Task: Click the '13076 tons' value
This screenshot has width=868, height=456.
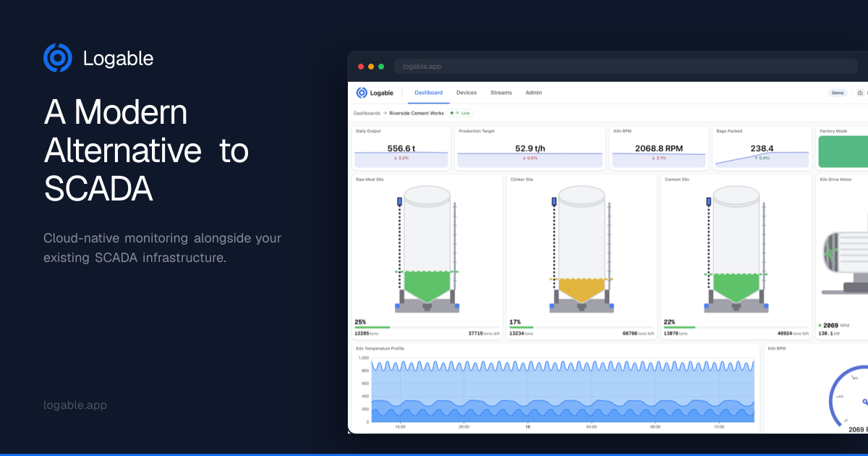Action: [x=676, y=334]
